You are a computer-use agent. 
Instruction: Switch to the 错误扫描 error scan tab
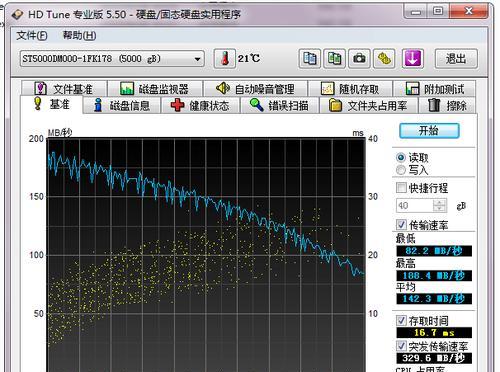[279, 106]
